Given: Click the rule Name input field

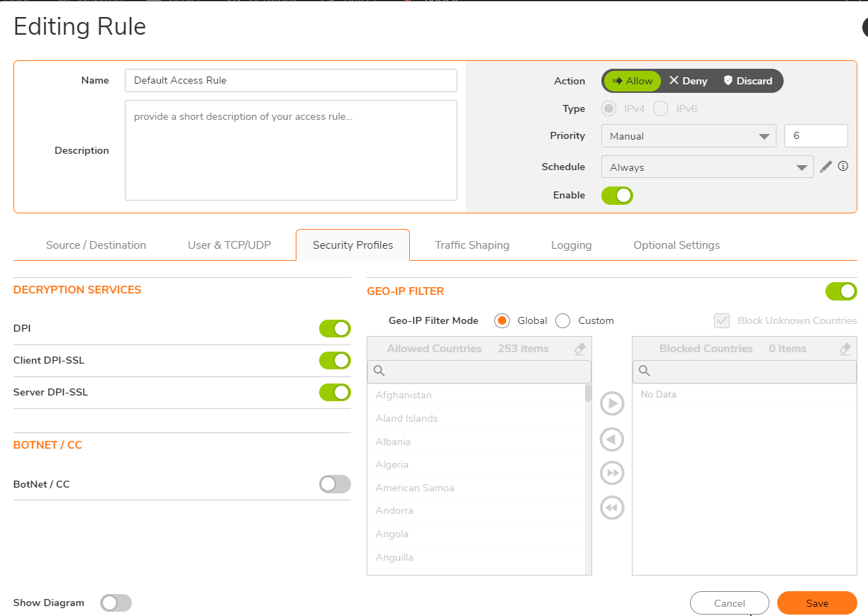Looking at the screenshot, I should tap(291, 81).
